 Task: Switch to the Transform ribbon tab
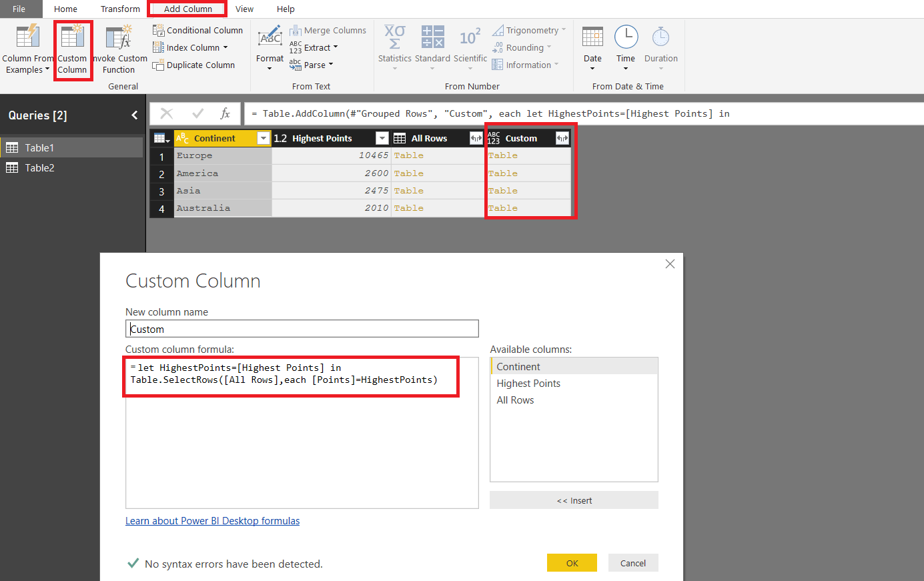point(120,9)
